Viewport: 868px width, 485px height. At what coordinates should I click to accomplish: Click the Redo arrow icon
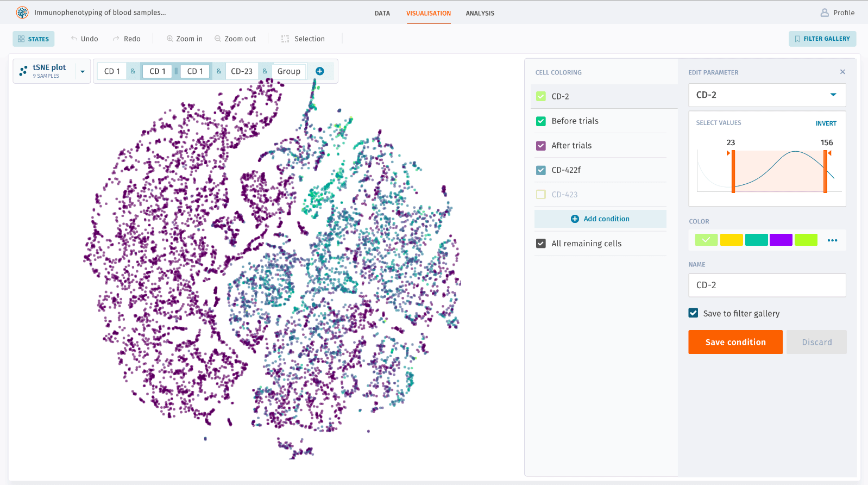(x=116, y=39)
